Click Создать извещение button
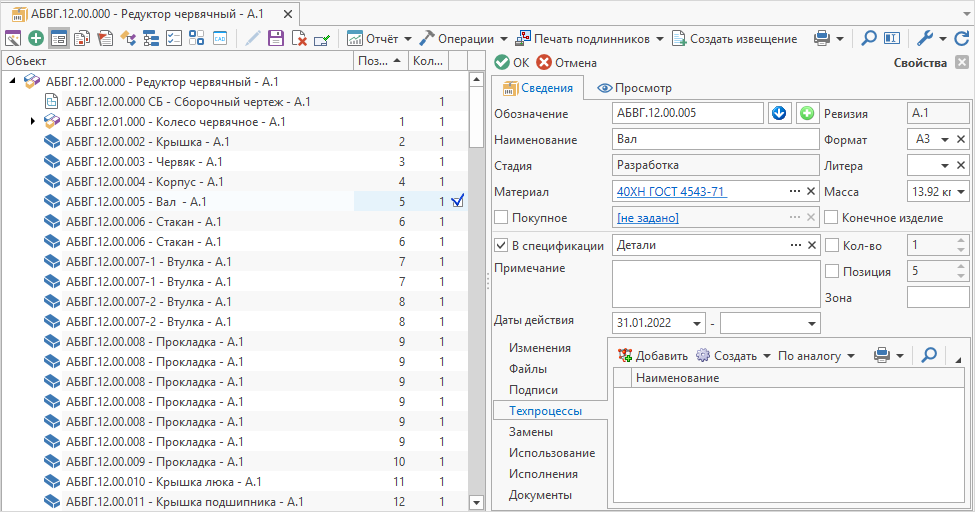 [735, 39]
